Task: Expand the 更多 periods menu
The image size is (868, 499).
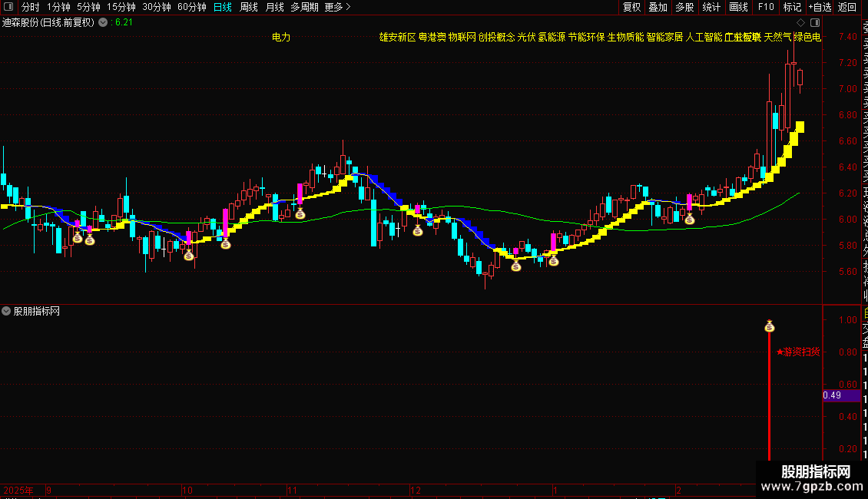Action: coord(337,7)
